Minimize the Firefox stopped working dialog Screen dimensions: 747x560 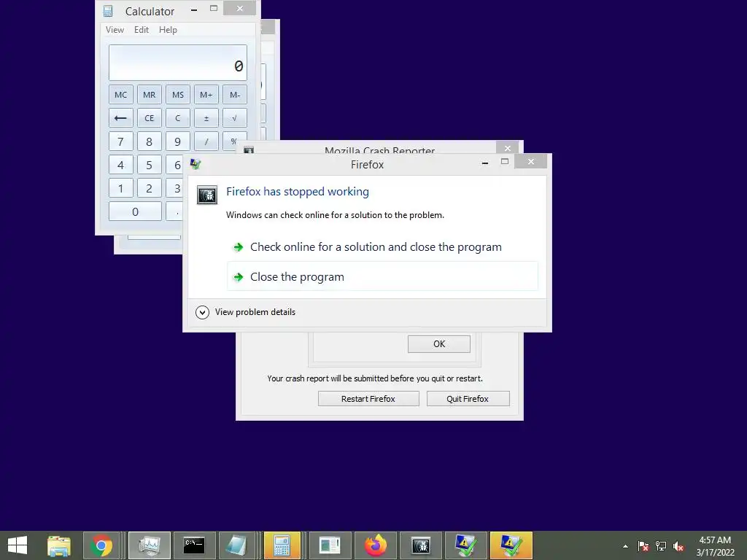pos(485,163)
